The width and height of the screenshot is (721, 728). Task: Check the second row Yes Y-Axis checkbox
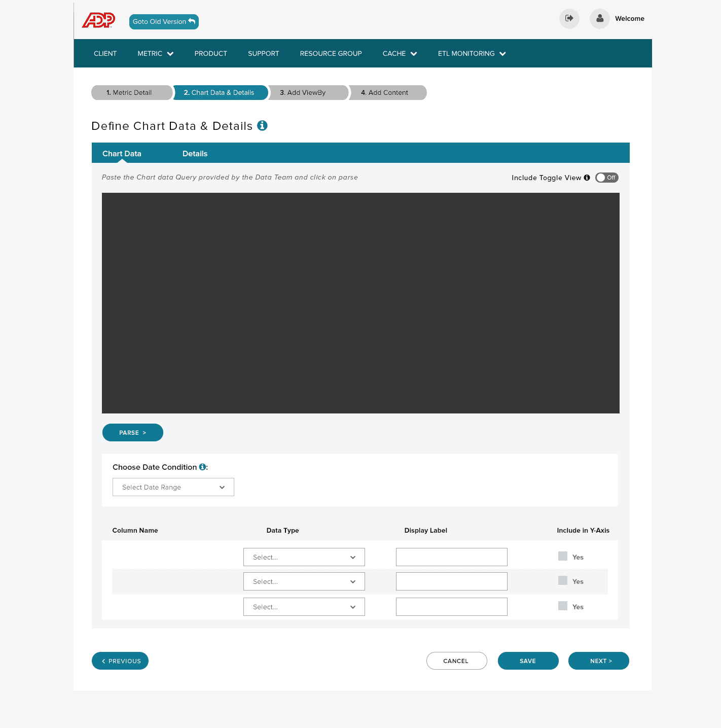pos(563,580)
